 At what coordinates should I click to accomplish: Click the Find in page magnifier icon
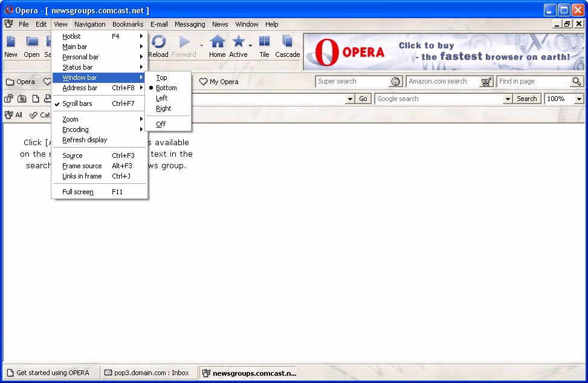[x=577, y=82]
